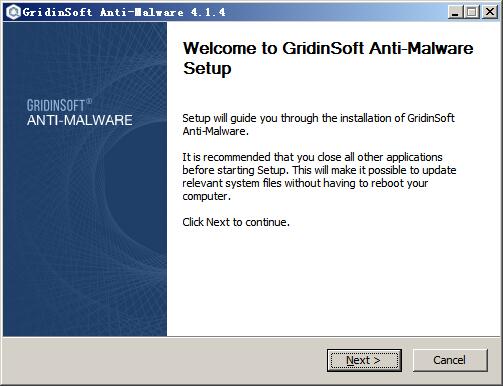The image size is (503, 386).
Task: Click the 'Setup will guide you' paragraph
Action: pyautogui.click(x=318, y=124)
